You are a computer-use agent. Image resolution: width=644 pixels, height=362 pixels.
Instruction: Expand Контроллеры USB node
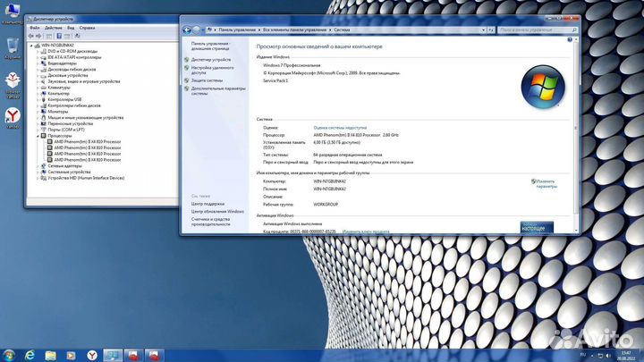[38, 99]
